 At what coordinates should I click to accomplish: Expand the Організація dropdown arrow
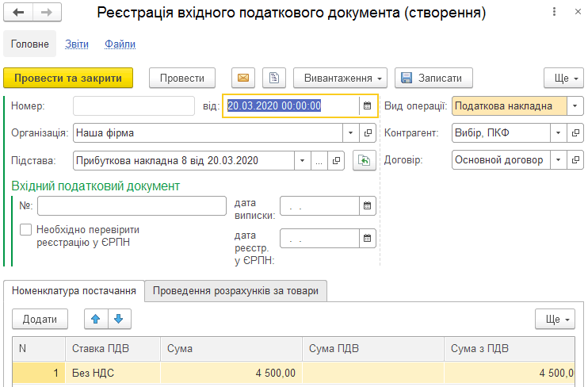[x=350, y=133]
